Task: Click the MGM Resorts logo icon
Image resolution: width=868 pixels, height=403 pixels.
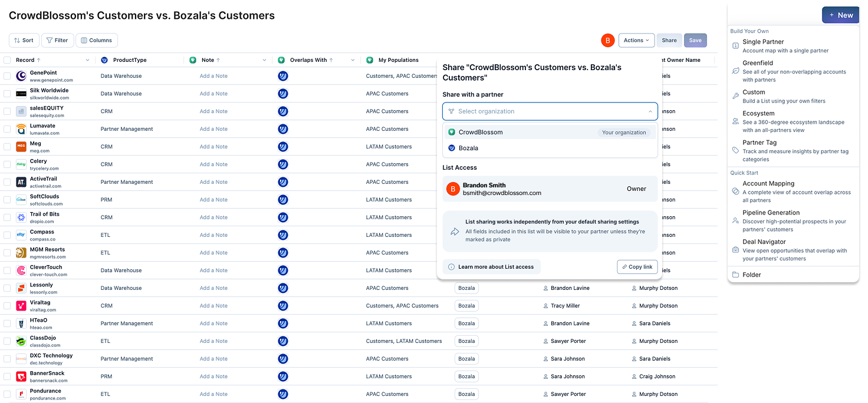Action: coord(21,253)
